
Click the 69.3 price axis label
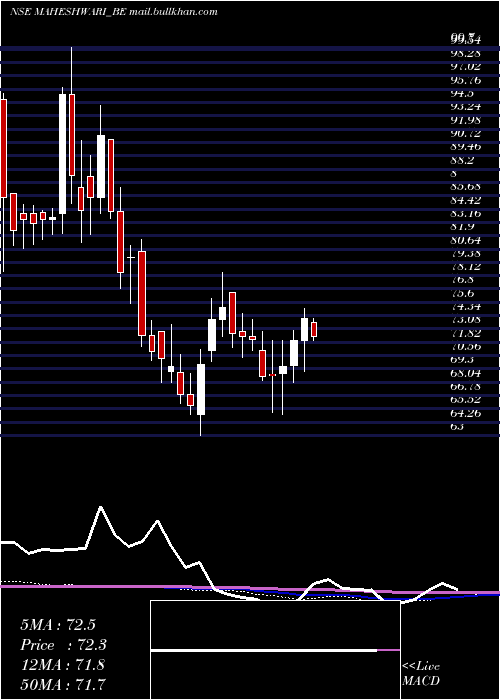[462, 359]
